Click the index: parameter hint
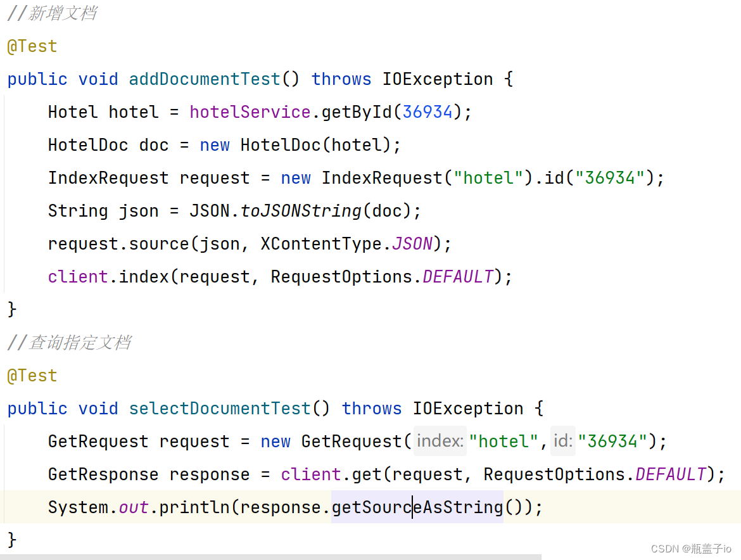 pyautogui.click(x=440, y=441)
